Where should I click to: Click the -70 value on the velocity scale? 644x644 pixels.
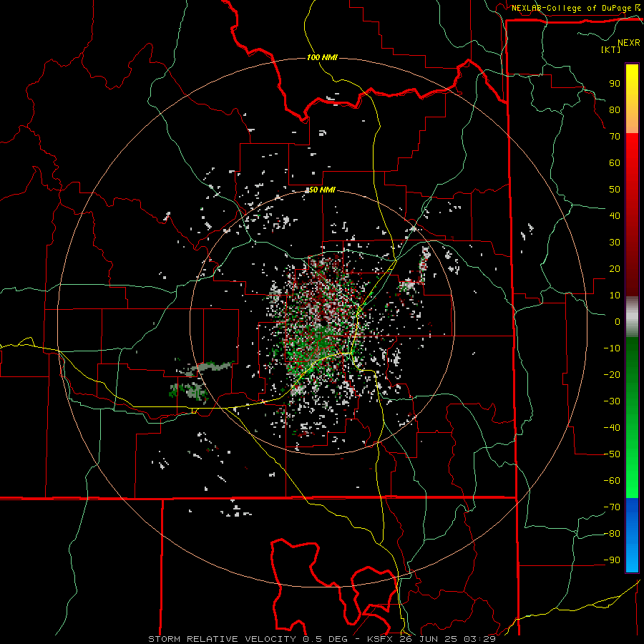pos(612,507)
